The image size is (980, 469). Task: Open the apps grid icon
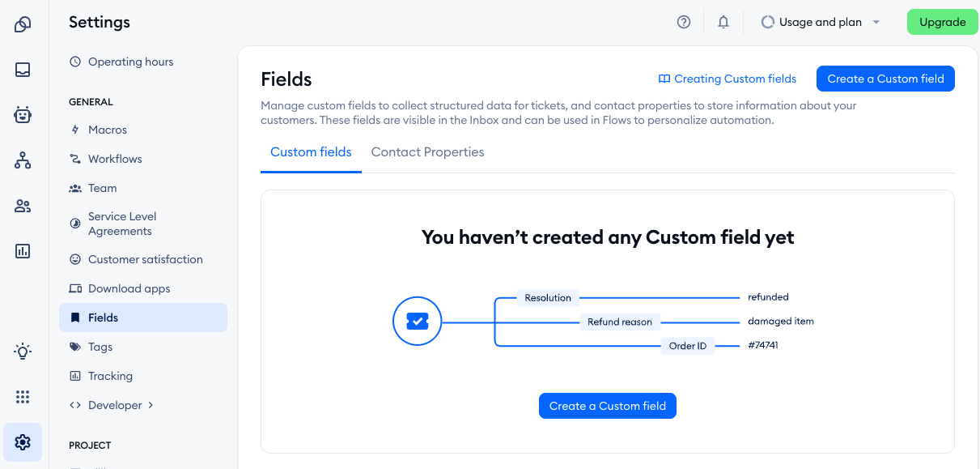point(23,396)
